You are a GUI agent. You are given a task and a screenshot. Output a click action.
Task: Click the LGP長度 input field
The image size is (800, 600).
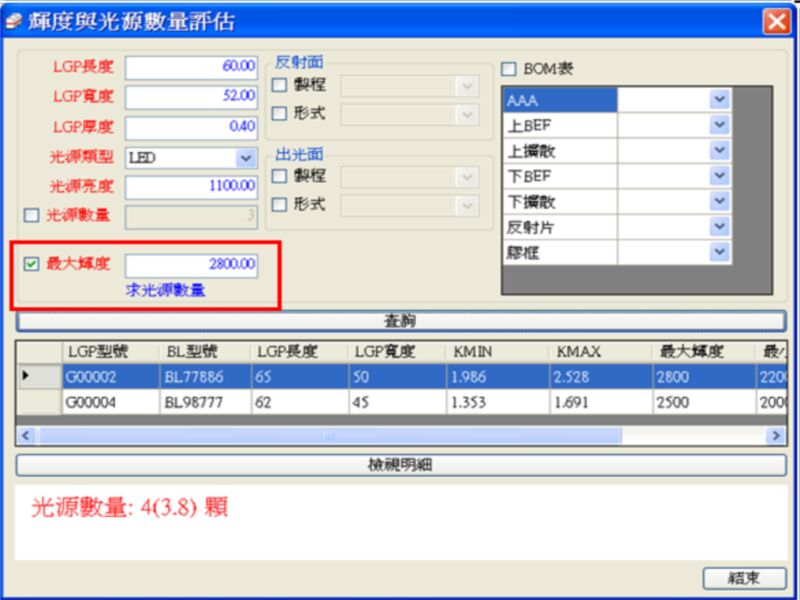tap(191, 67)
